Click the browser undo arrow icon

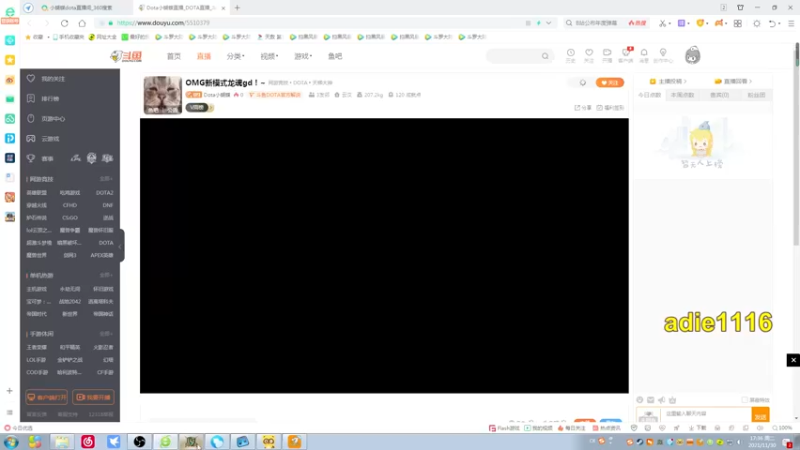click(772, 23)
